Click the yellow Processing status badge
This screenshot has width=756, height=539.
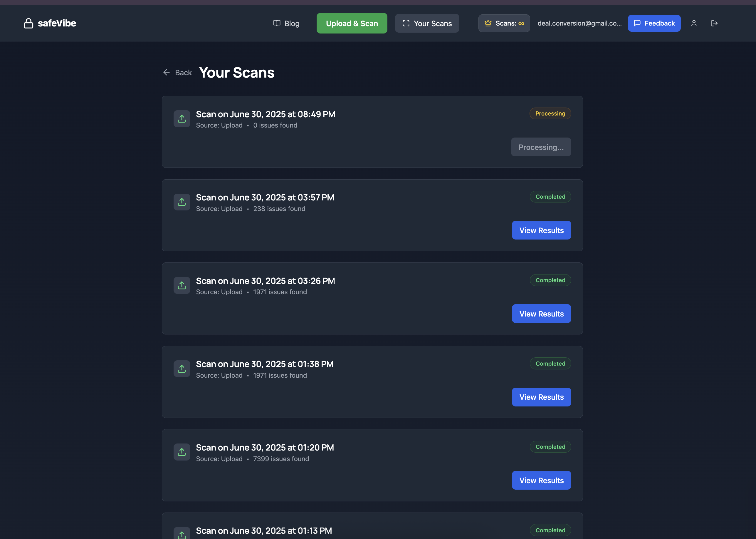pos(550,113)
